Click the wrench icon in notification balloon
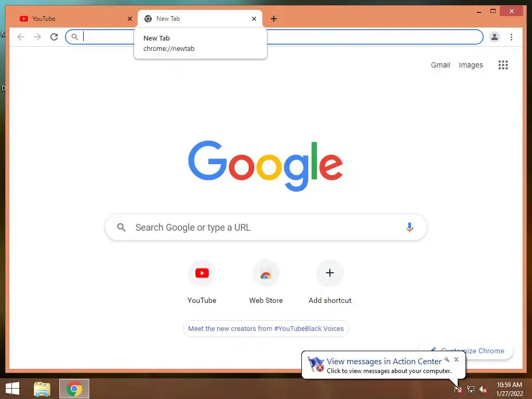 tap(447, 360)
